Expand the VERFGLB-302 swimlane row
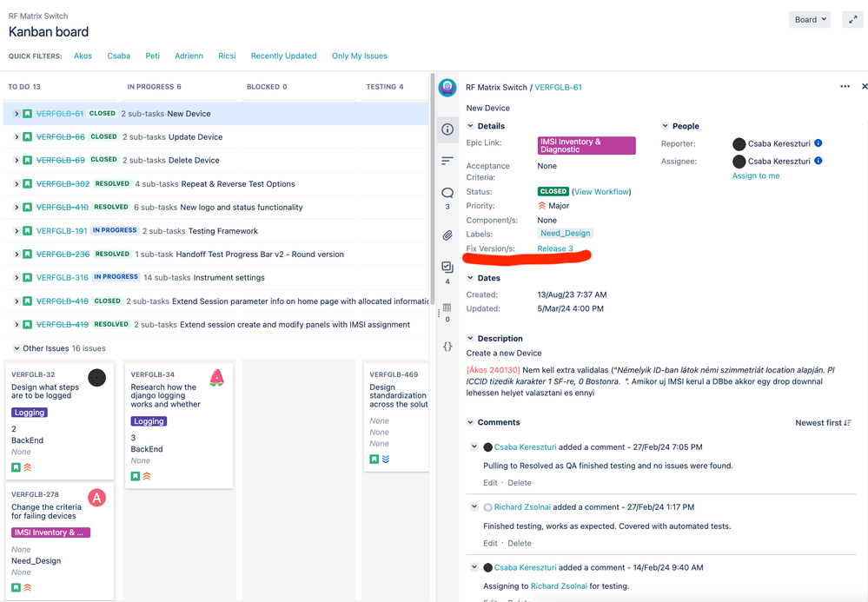868x602 pixels. [17, 183]
